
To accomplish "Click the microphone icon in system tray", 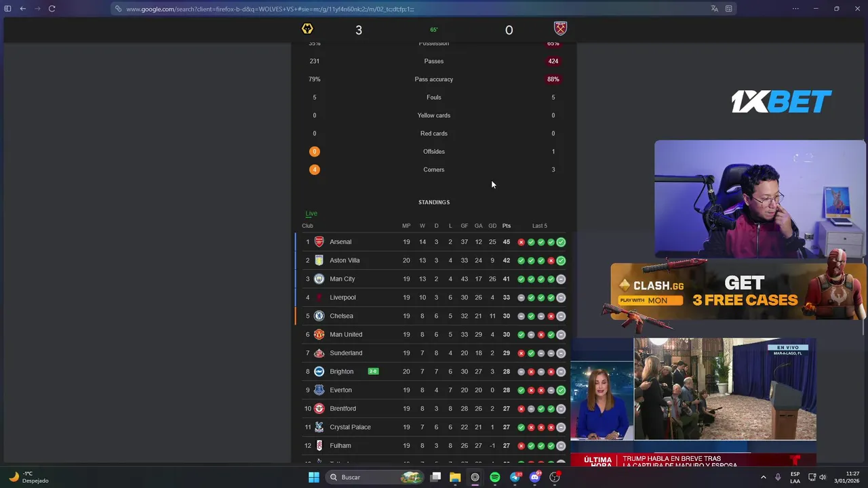I will pos(778,477).
